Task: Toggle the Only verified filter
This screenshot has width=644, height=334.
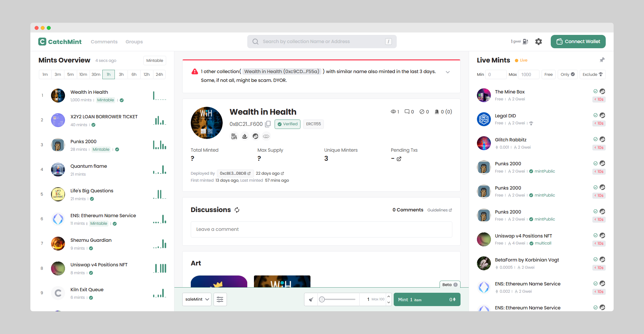Action: point(567,75)
